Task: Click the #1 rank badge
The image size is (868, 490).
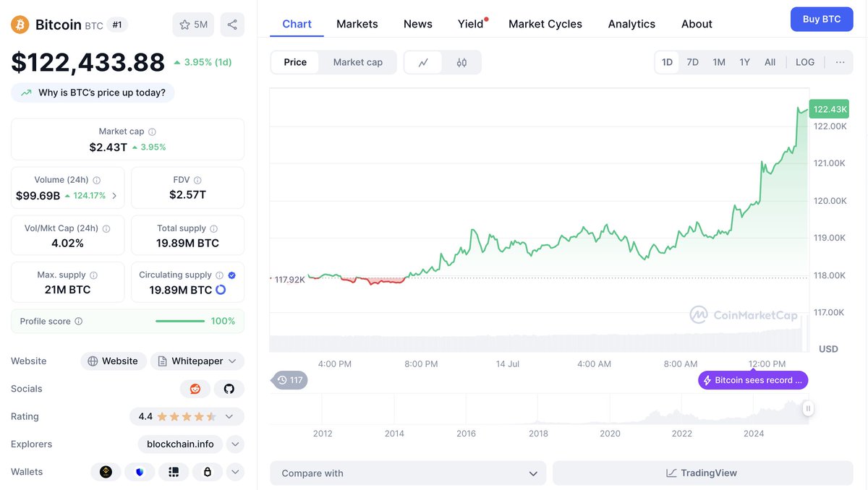Action: [x=117, y=25]
